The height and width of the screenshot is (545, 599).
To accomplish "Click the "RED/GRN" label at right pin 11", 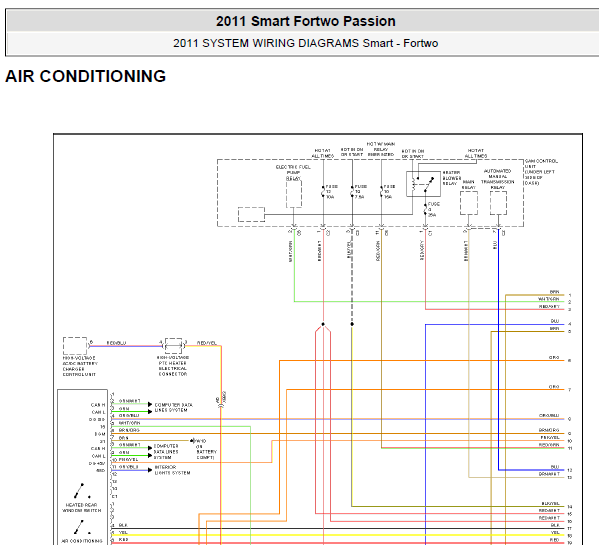I will [549, 445].
